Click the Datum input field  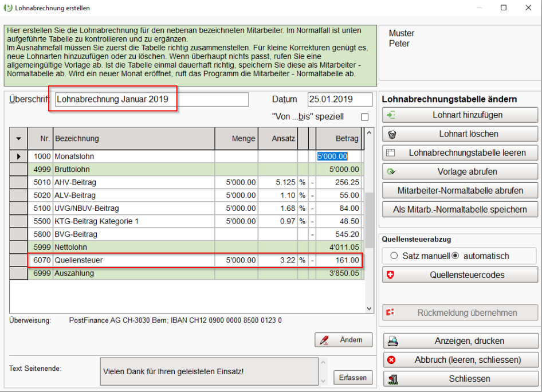pyautogui.click(x=340, y=99)
